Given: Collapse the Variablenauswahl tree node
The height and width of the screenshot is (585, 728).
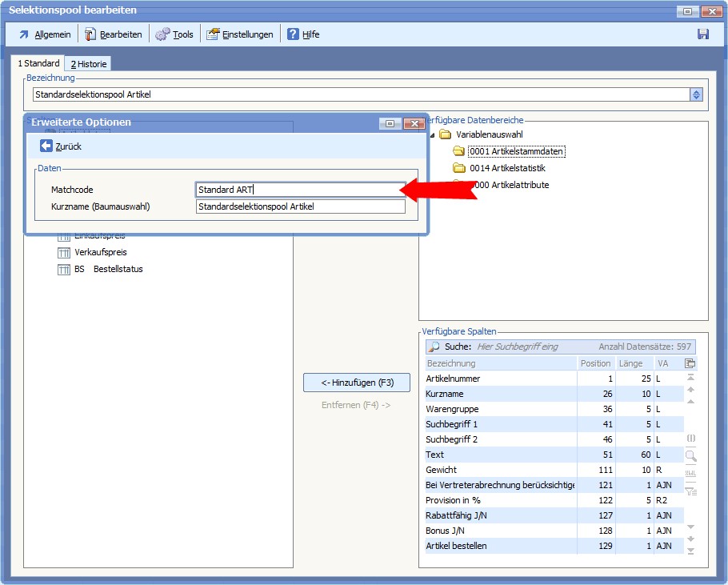Looking at the screenshot, I should (432, 134).
